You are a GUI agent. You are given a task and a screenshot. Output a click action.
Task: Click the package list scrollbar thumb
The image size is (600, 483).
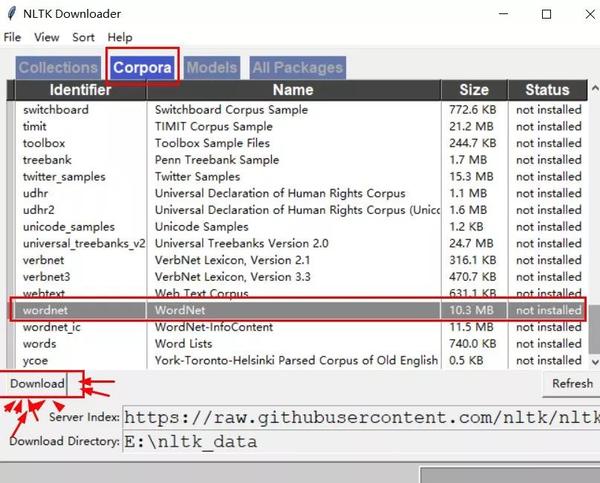click(594, 329)
